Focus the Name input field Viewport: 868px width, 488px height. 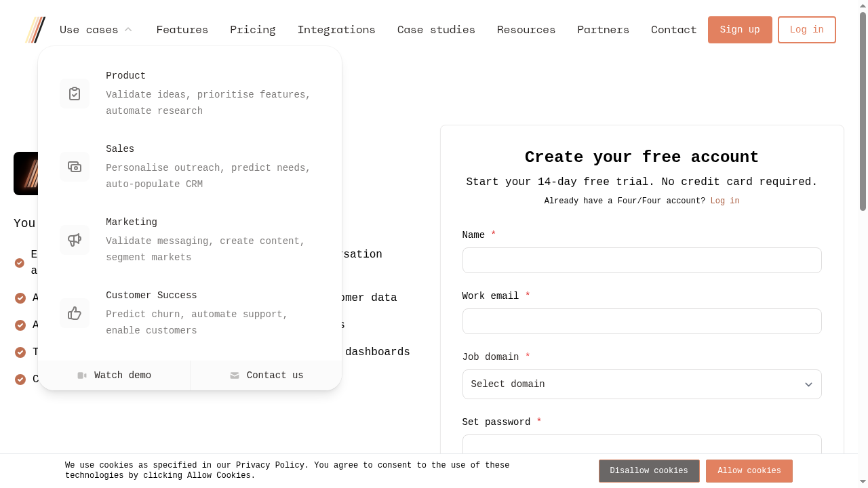coord(642,260)
